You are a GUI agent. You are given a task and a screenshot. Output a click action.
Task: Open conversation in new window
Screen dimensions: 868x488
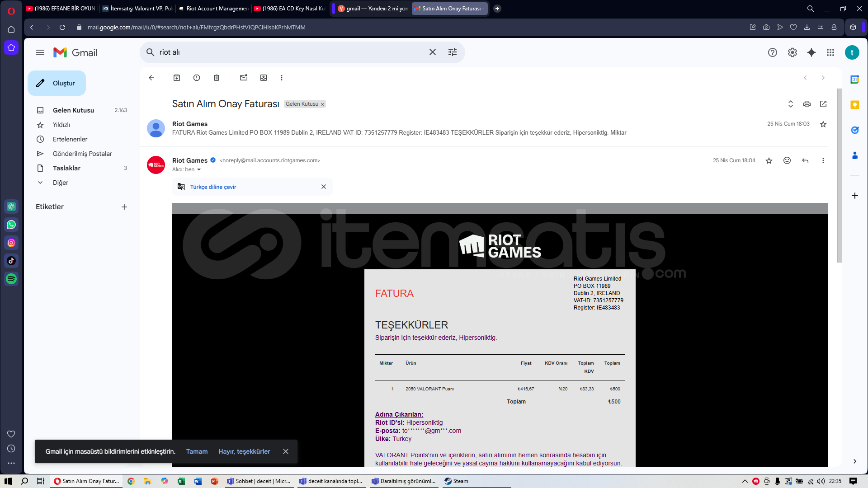(823, 104)
